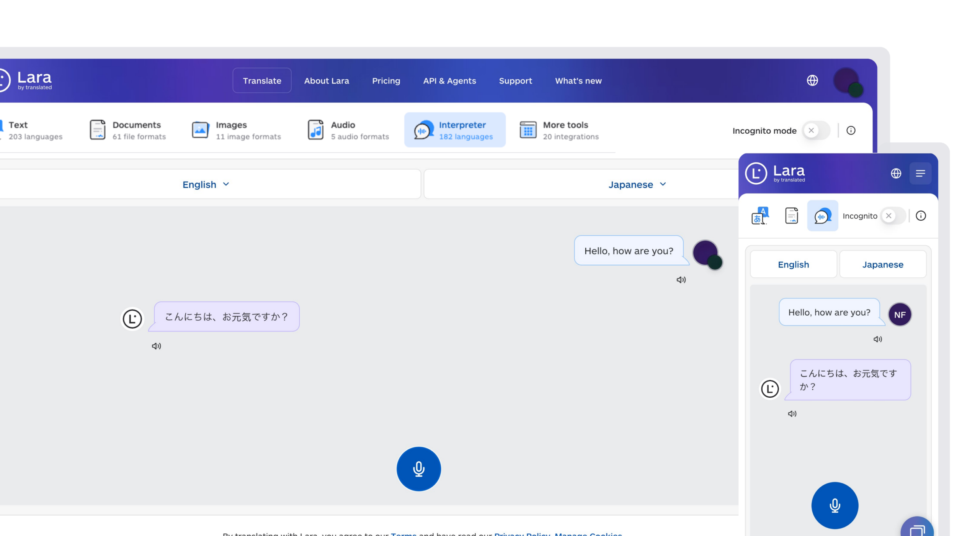Toggle Incognito switch in mobile panel
Screen dimensions: 980x536
tap(893, 215)
